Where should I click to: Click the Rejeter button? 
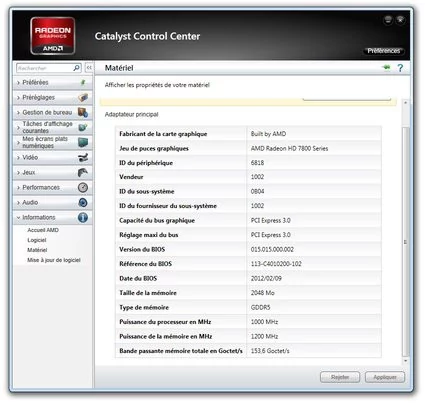[340, 377]
